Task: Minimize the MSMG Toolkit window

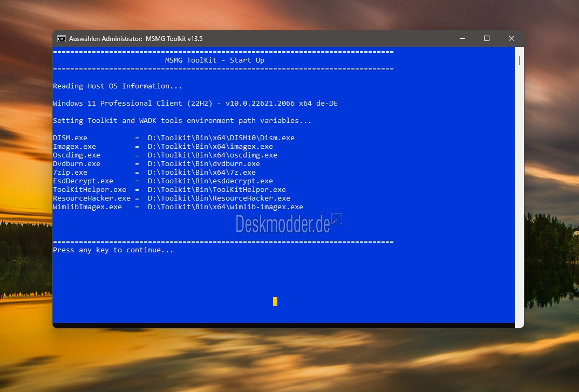Action: coord(462,38)
